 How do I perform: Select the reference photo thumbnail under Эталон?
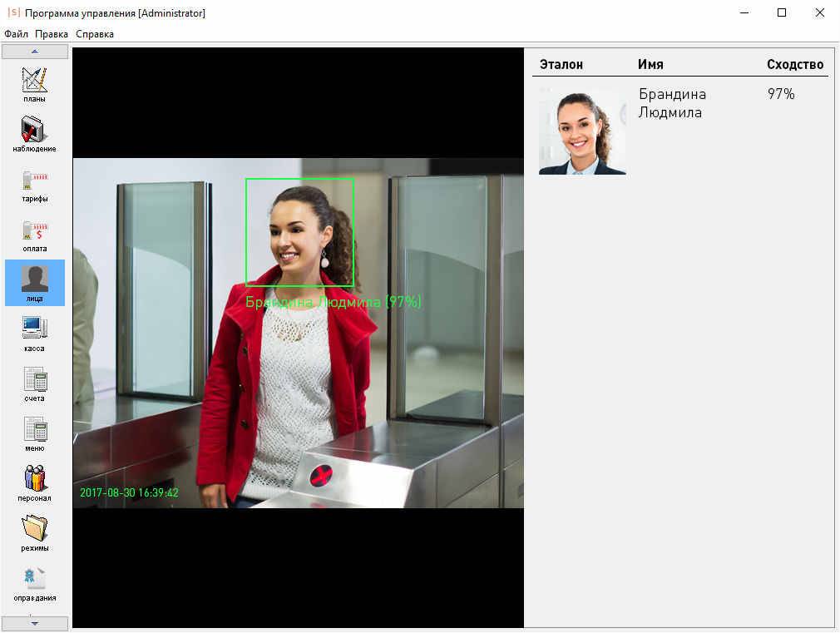[x=582, y=131]
